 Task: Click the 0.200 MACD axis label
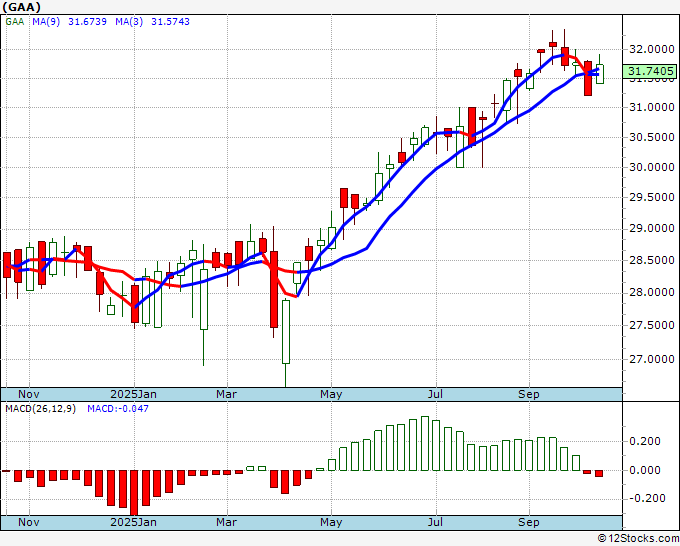point(645,441)
